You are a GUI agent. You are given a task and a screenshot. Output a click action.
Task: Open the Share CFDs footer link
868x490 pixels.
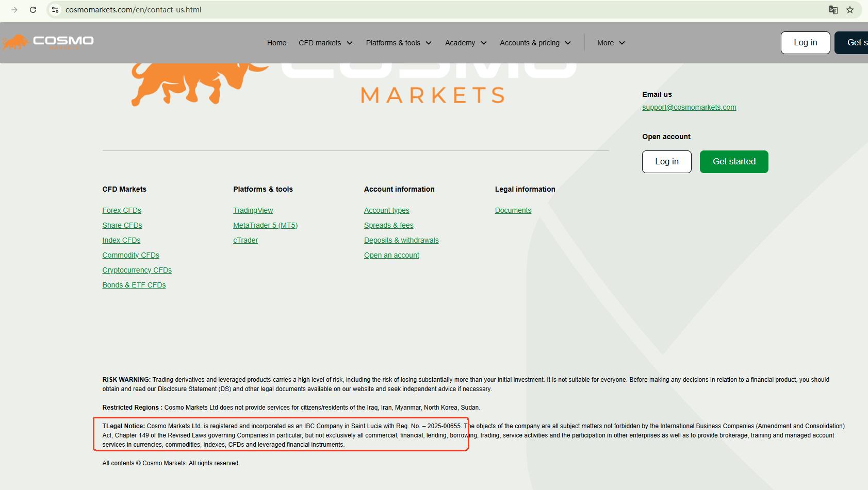122,225
